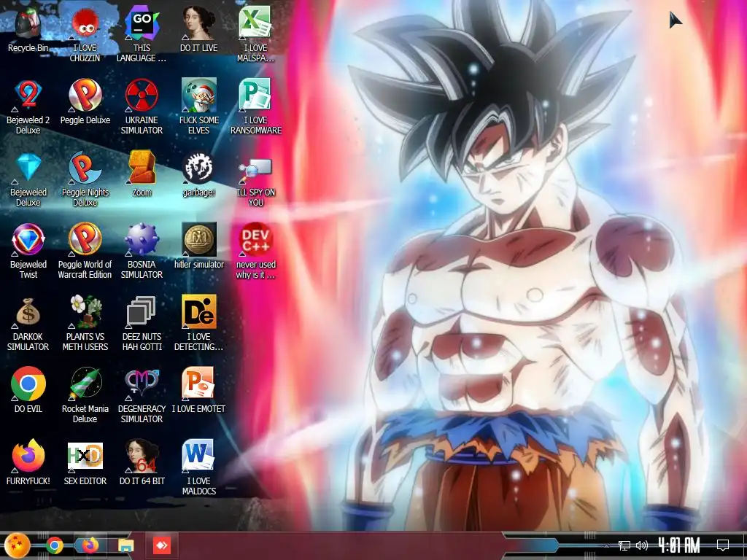Select the DEEZ NUTS HAH GOTTI icon
The image size is (747, 560).
point(142,312)
